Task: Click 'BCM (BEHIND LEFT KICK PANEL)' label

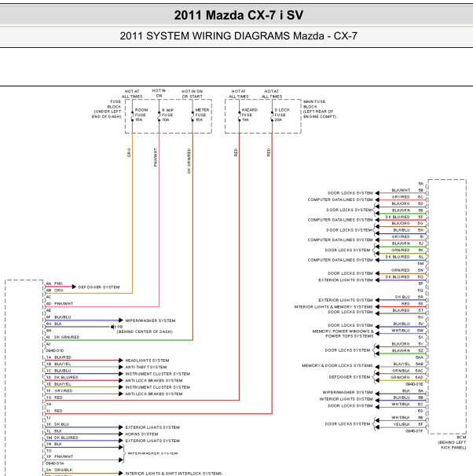Action: pyautogui.click(x=452, y=442)
